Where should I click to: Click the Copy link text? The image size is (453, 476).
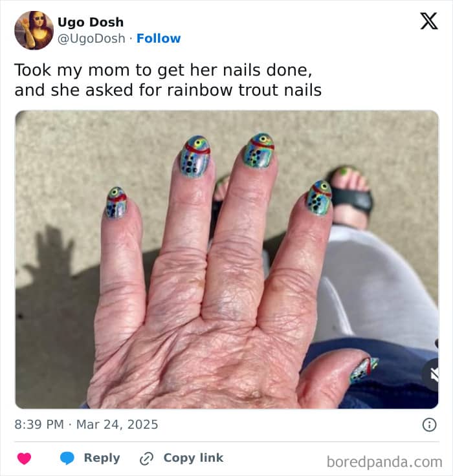193,458
